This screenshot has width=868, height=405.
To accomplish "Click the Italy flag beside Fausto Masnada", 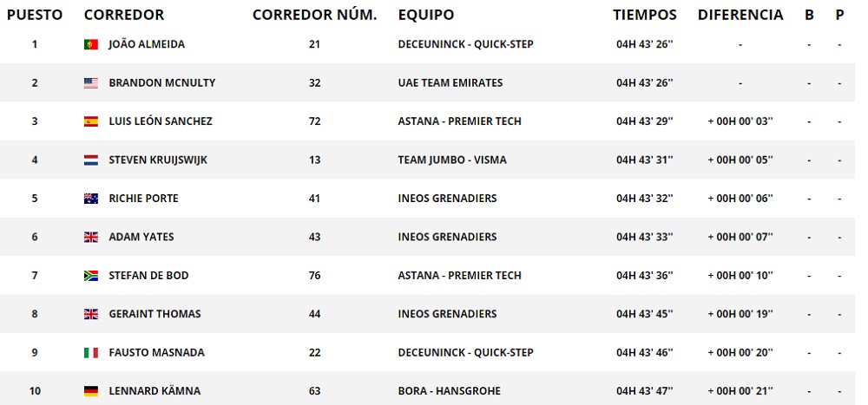I will point(91,353).
